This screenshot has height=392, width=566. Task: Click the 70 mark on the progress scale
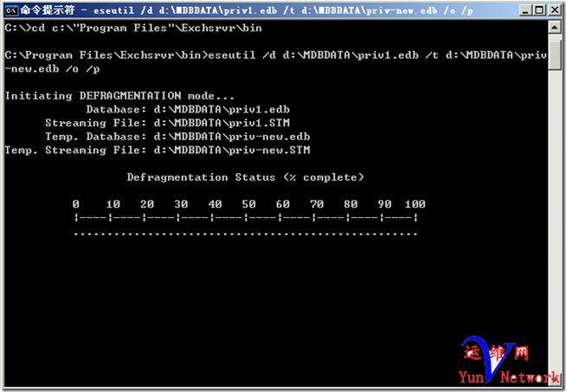(317, 204)
